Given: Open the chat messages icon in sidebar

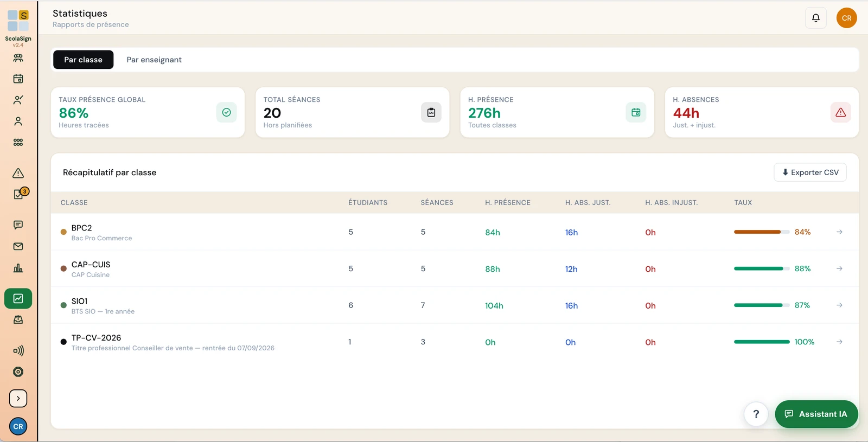Looking at the screenshot, I should [18, 225].
